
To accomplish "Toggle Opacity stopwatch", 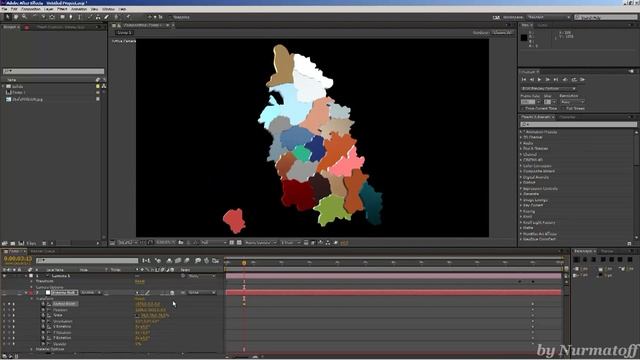I will 43,344.
